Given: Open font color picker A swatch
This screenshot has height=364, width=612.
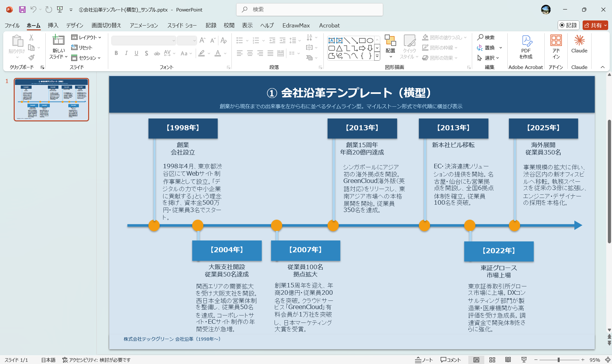Looking at the screenshot, I should click(218, 53).
